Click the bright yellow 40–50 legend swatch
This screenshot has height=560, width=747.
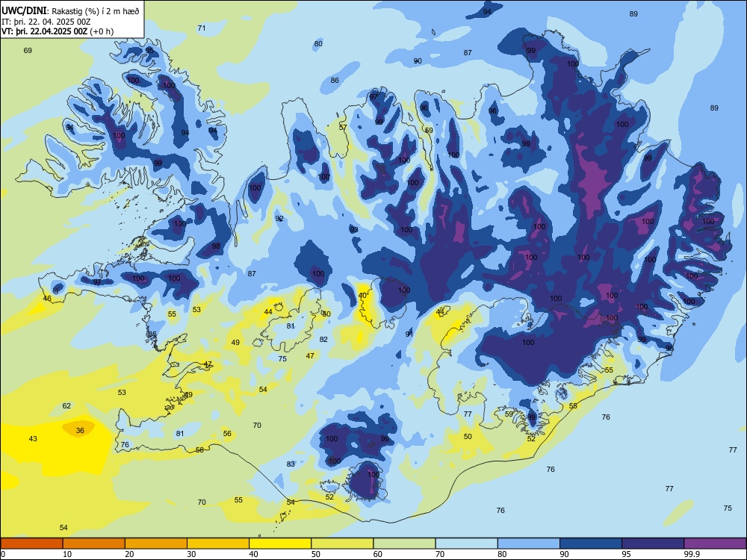coord(280,544)
